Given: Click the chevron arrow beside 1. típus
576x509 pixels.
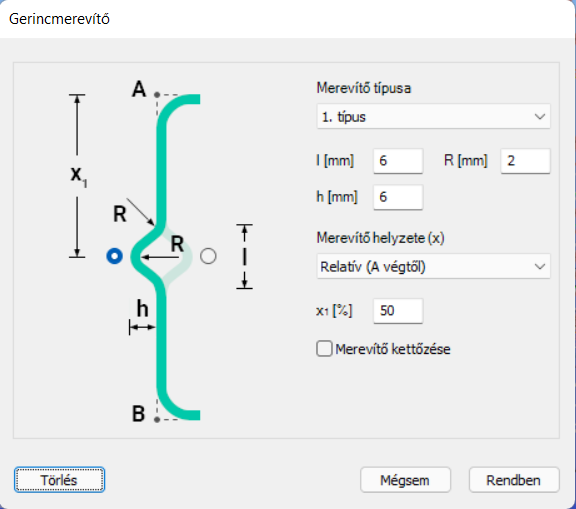Looking at the screenshot, I should tap(540, 117).
